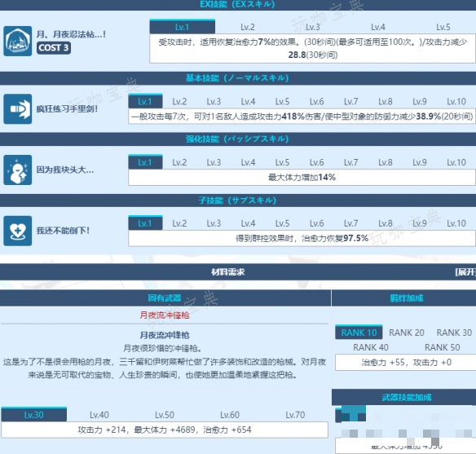Switch EX skill to Lv.3
Screen dimensions: 476x454
coord(313,27)
